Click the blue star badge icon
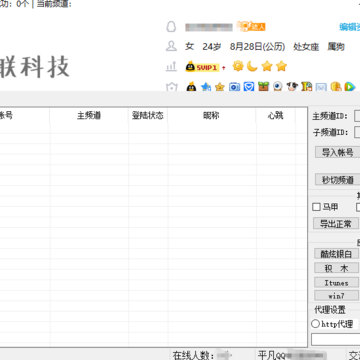360x360 pixels. coord(206,87)
